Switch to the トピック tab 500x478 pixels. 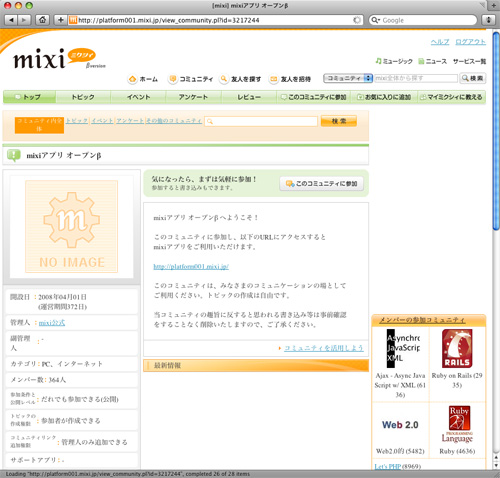pyautogui.click(x=83, y=97)
